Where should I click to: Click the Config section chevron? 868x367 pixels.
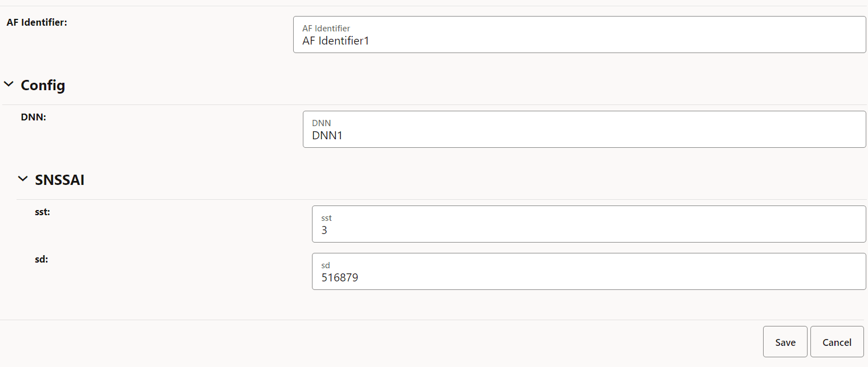point(8,83)
